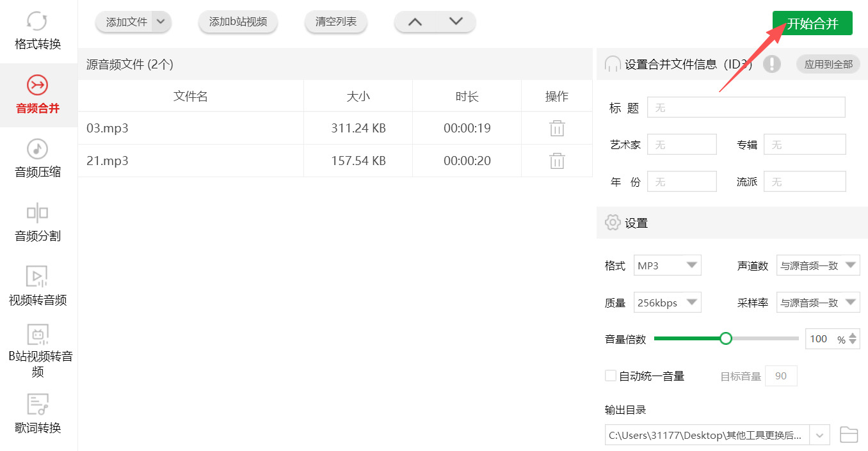Expand the 添加文件 dropdown arrow
This screenshot has width=868, height=451.
point(162,21)
